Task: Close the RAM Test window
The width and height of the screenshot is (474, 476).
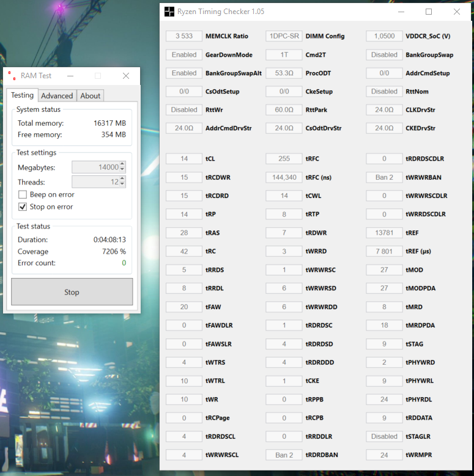Action: [x=126, y=76]
